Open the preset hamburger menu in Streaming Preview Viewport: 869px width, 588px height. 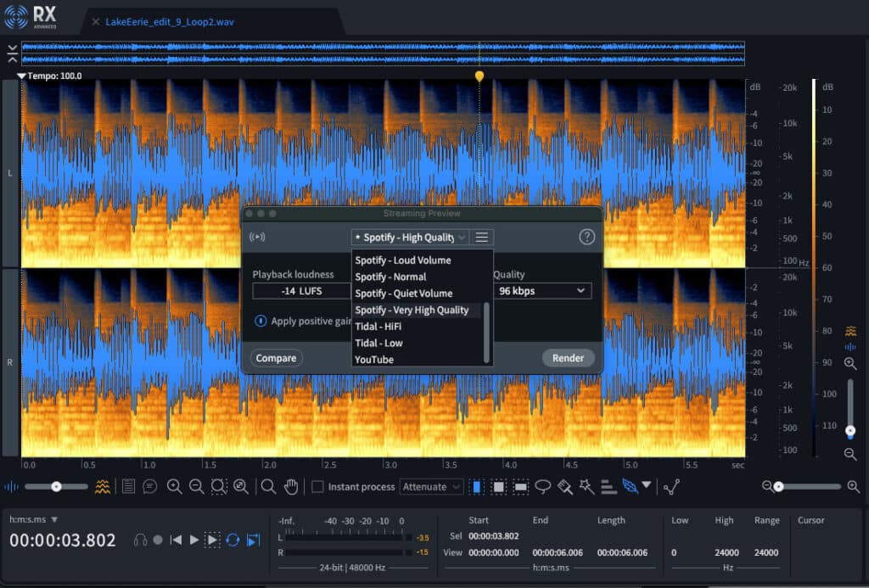click(x=481, y=238)
